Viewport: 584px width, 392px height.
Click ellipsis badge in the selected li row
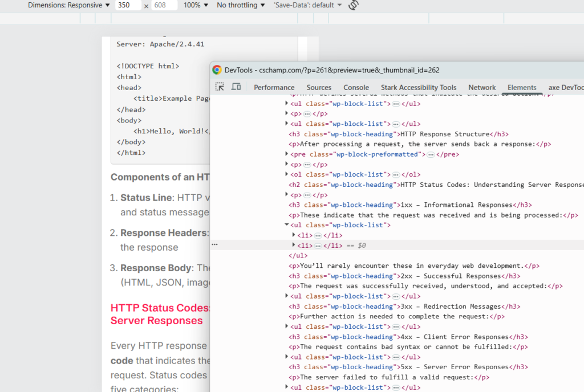[318, 246]
